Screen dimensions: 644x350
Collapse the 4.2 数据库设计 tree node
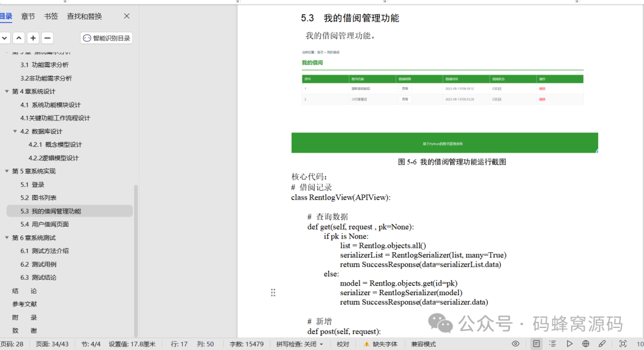[x=14, y=131]
